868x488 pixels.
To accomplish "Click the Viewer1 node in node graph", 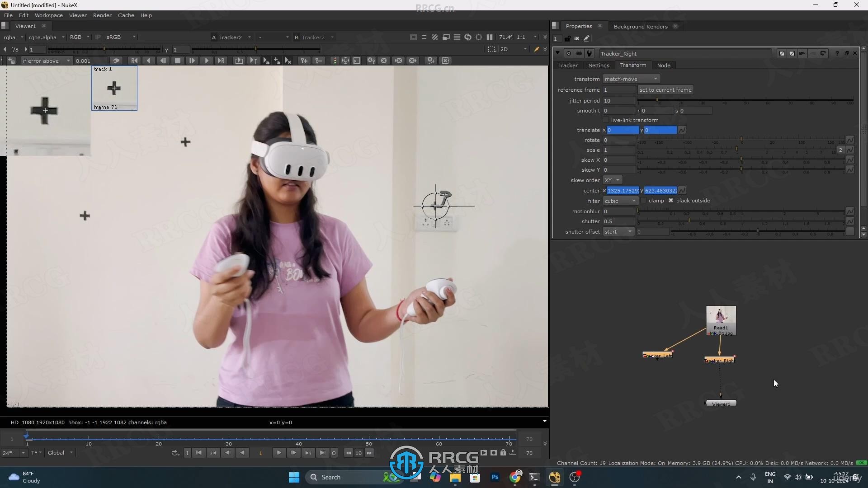I will point(720,404).
